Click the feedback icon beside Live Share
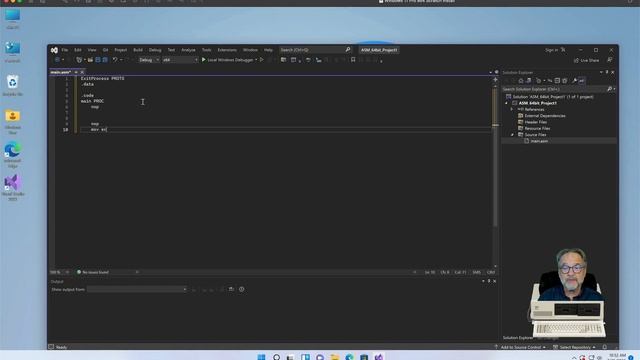640x360 pixels. (610, 60)
